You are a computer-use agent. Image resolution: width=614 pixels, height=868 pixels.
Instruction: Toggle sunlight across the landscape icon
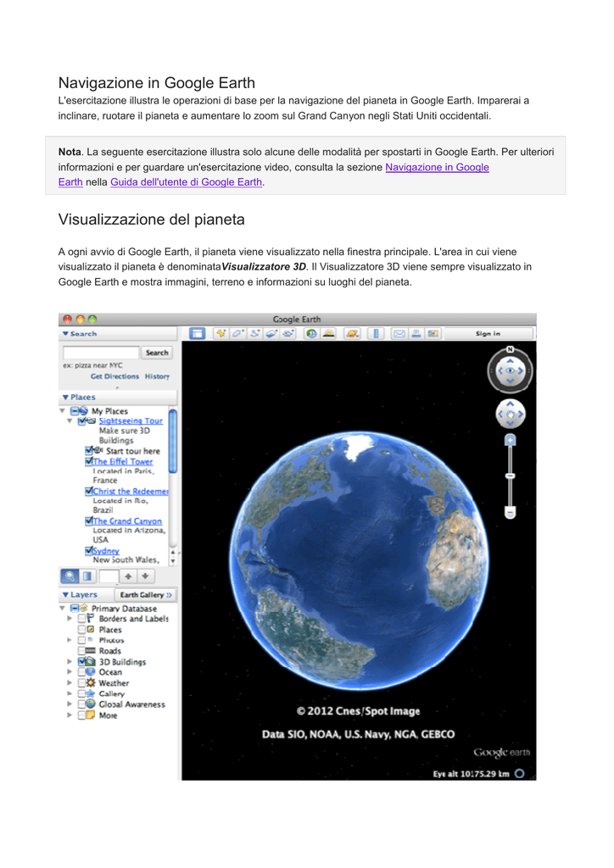click(329, 333)
